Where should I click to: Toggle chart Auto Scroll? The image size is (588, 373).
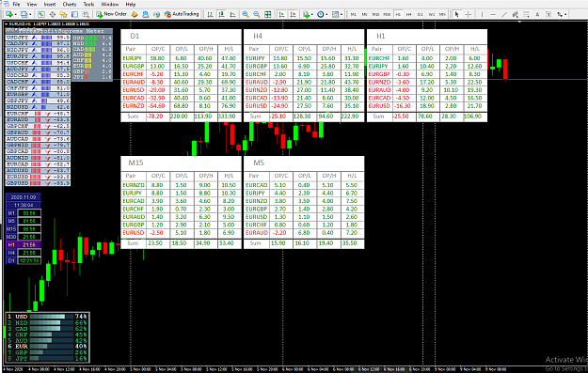[x=281, y=14]
